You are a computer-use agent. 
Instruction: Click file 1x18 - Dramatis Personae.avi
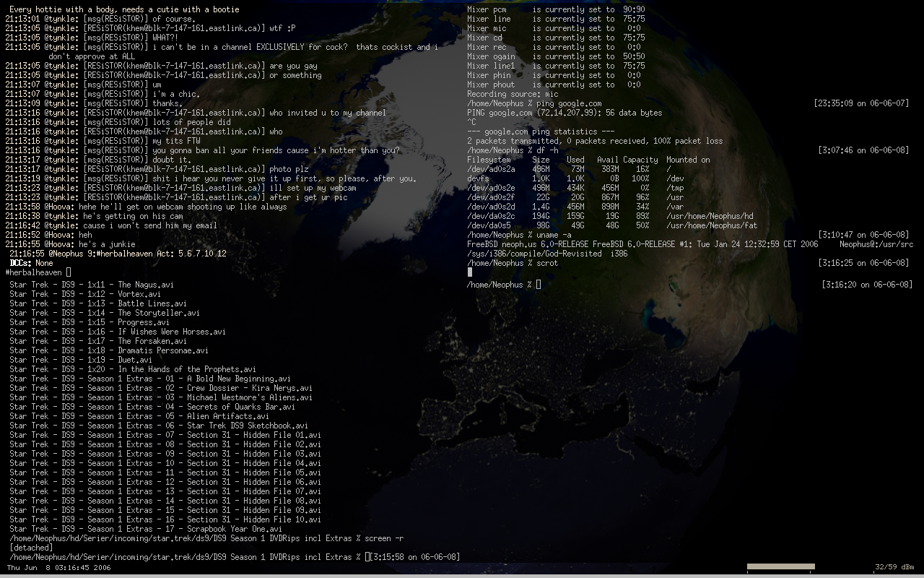109,350
